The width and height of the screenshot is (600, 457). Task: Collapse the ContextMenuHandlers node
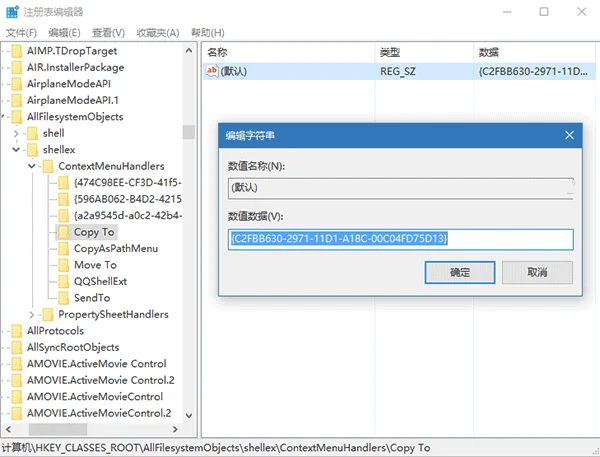32,166
